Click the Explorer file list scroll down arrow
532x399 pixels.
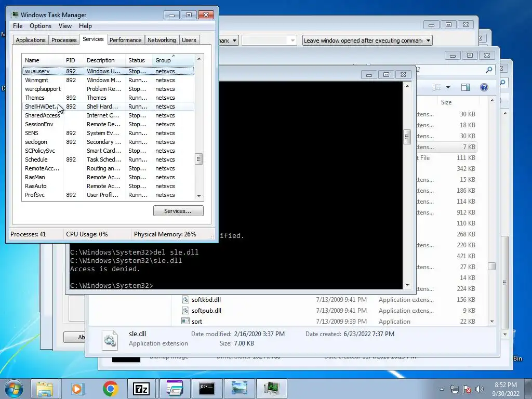pos(492,321)
